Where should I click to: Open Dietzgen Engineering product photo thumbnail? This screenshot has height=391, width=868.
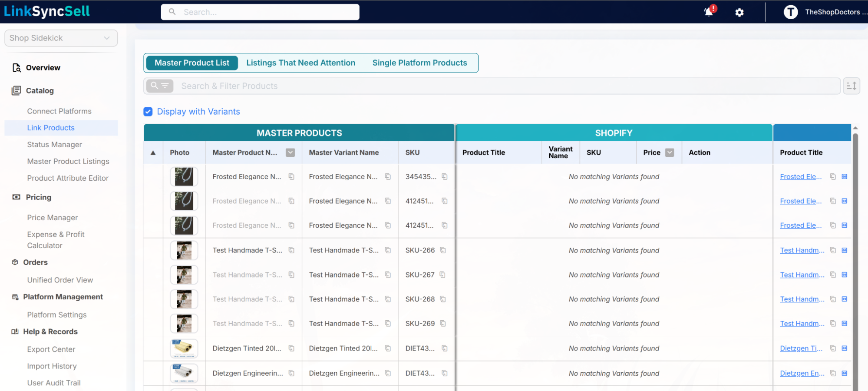pos(184,373)
